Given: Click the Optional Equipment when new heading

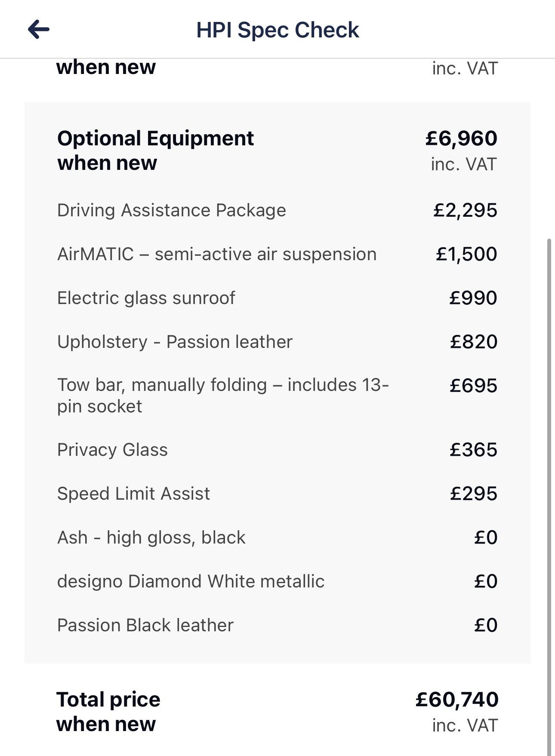Looking at the screenshot, I should click(155, 151).
